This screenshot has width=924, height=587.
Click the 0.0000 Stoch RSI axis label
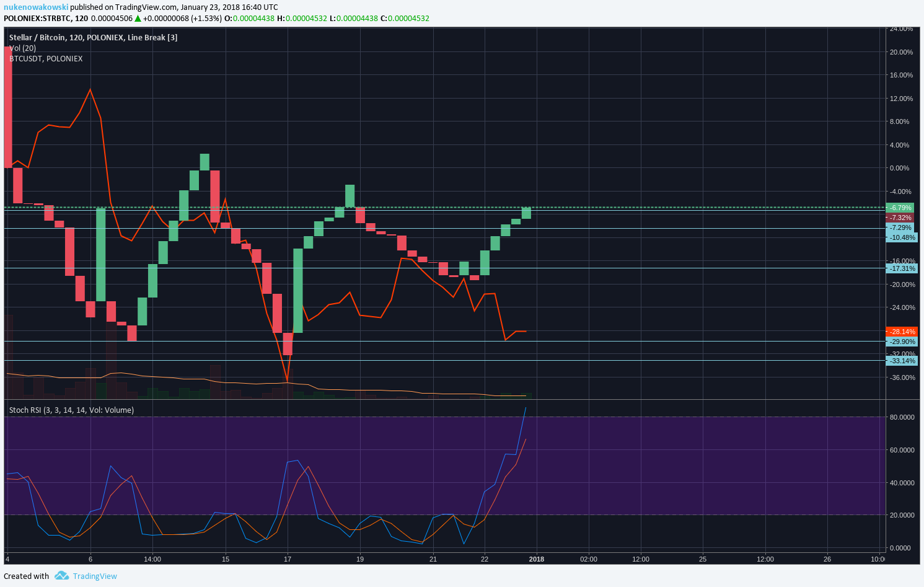pyautogui.click(x=900, y=548)
